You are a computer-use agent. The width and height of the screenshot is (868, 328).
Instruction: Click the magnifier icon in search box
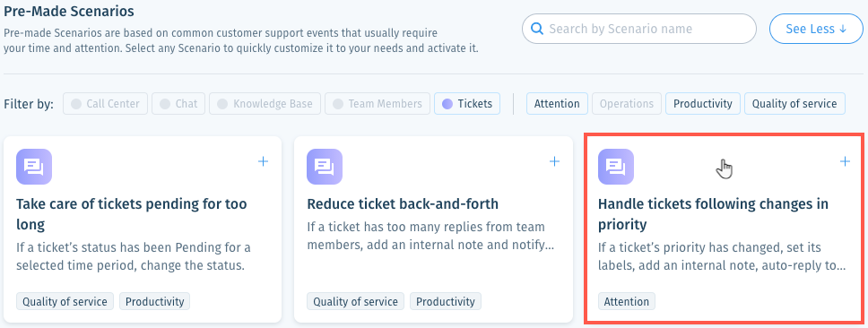(x=536, y=29)
